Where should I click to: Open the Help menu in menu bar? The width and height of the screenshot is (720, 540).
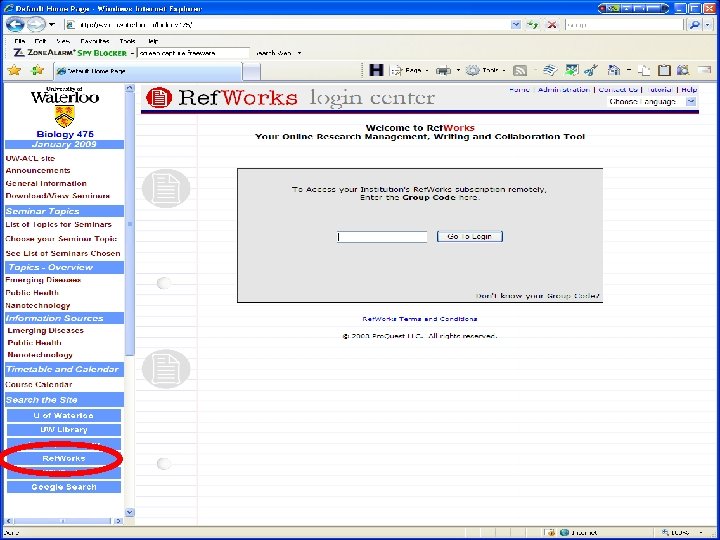[x=153, y=41]
